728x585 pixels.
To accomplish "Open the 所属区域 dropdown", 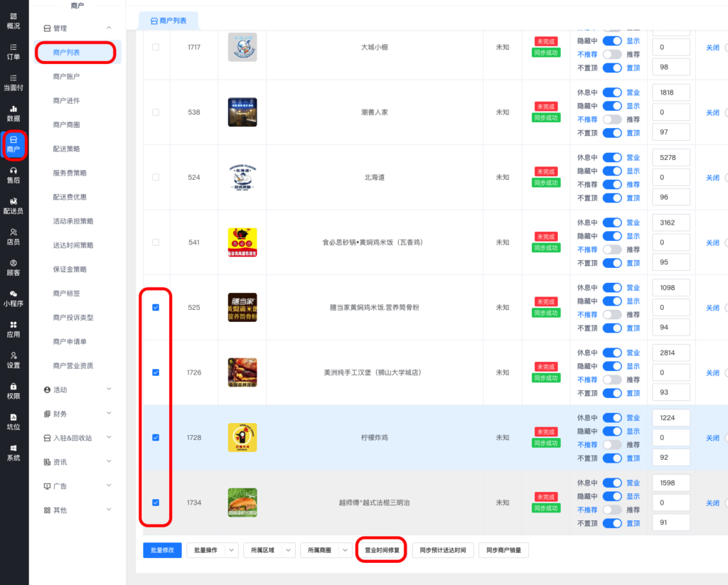I will [x=269, y=550].
